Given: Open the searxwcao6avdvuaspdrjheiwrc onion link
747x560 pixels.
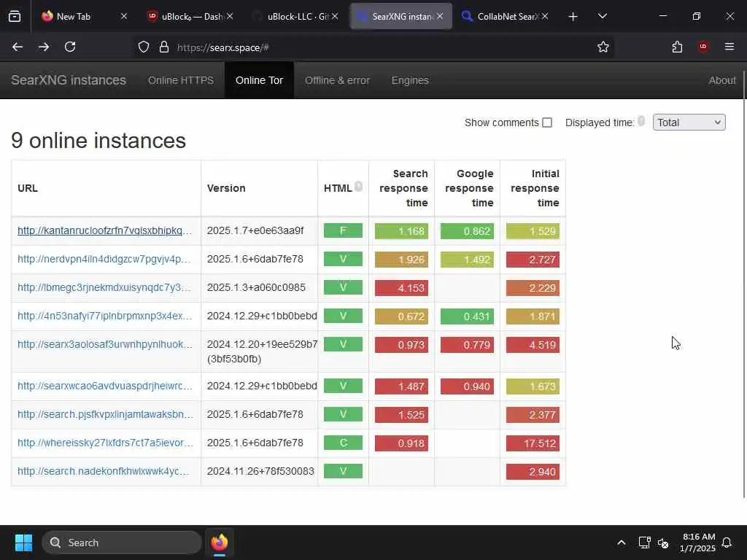Looking at the screenshot, I should pos(105,386).
